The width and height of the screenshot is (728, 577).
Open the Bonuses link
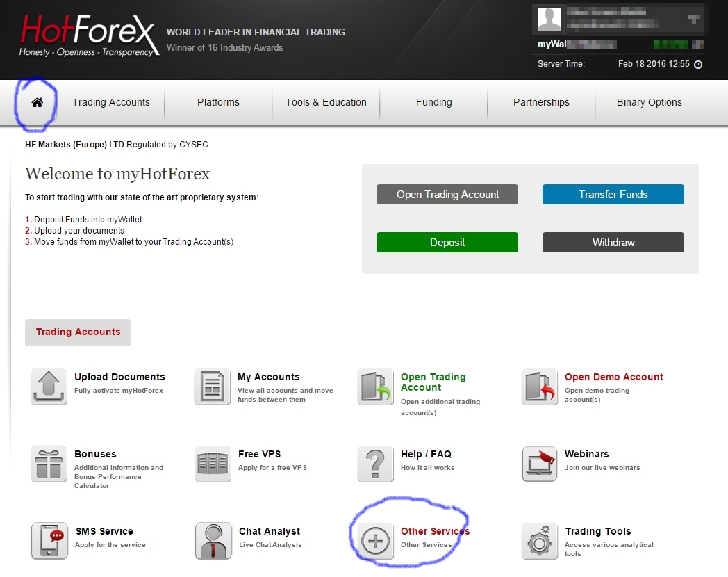(95, 454)
